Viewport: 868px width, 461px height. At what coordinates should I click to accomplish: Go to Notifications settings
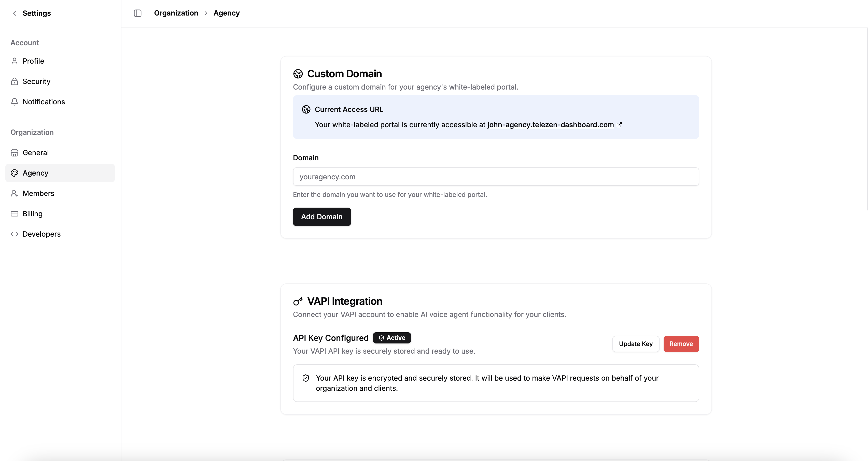point(60,102)
